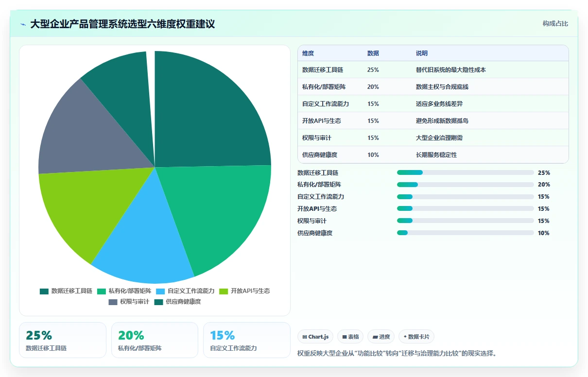Click the 数据 column header

pyautogui.click(x=373, y=53)
